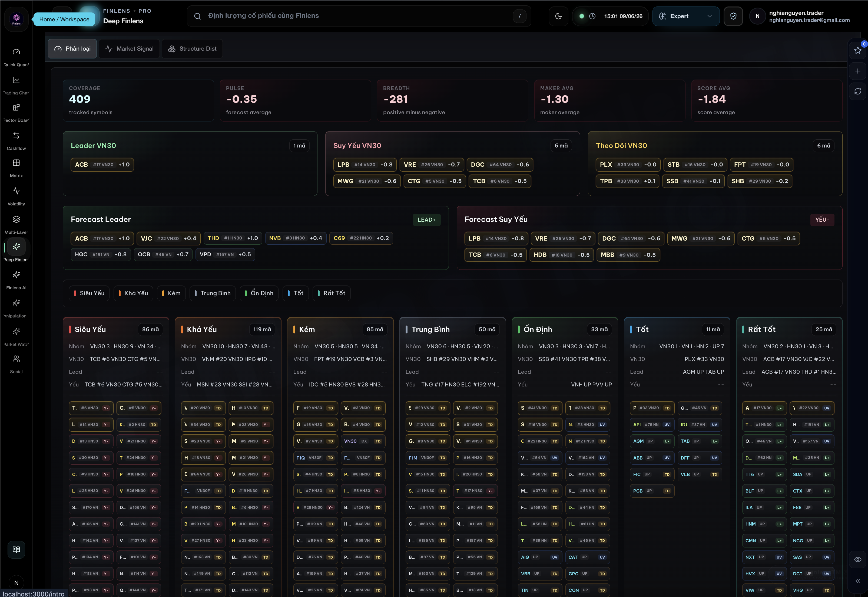This screenshot has width=868, height=597.
Task: Click the plus add icon on right rail
Action: 857,71
